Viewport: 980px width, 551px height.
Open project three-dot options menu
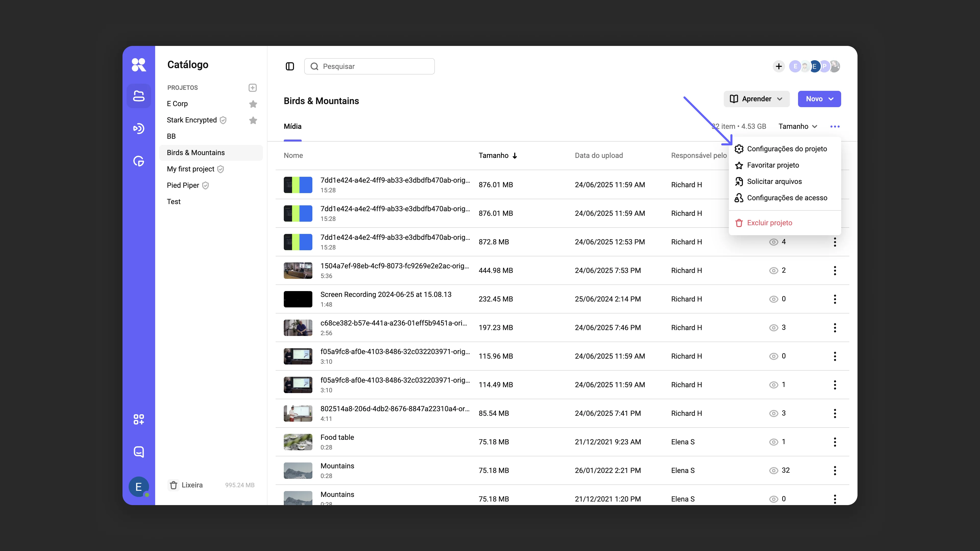[835, 127]
